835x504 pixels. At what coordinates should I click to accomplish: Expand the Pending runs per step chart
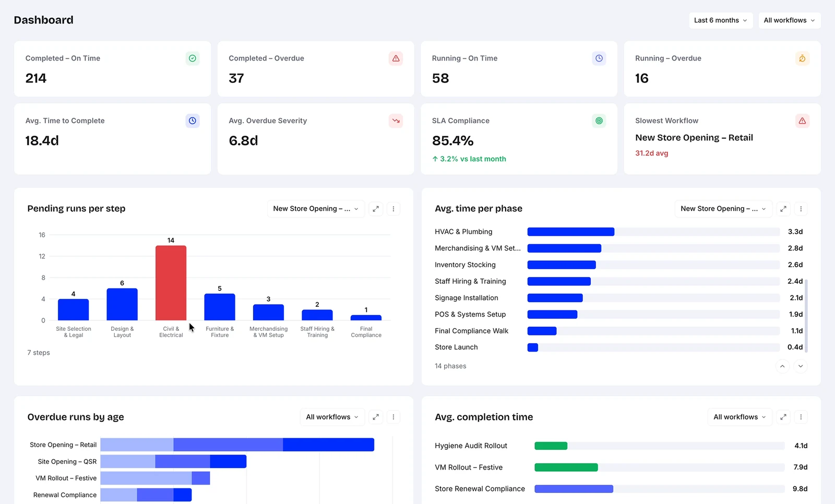click(376, 209)
